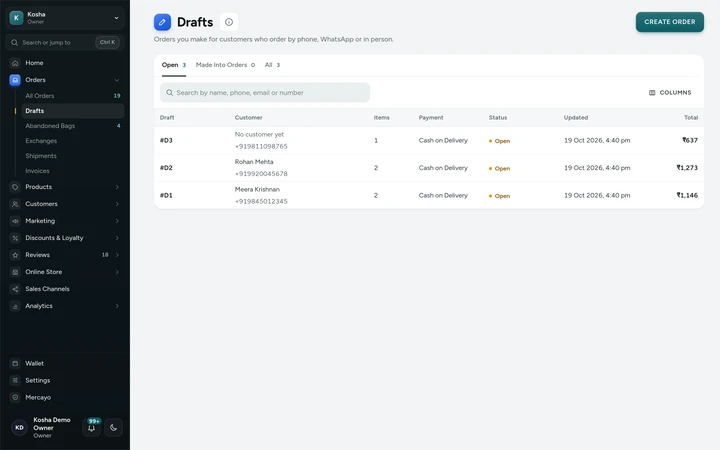This screenshot has width=720, height=450.
Task: Focus the drafts search field
Action: pyautogui.click(x=265, y=93)
